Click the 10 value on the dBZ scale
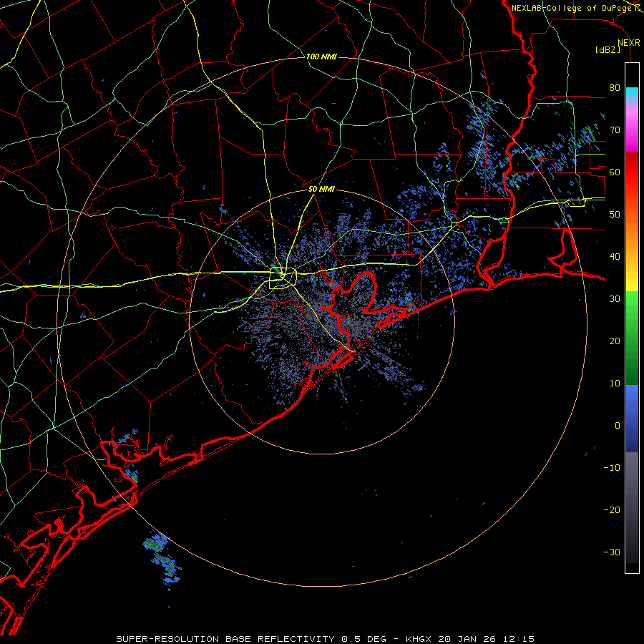The image size is (644, 644). (x=615, y=384)
